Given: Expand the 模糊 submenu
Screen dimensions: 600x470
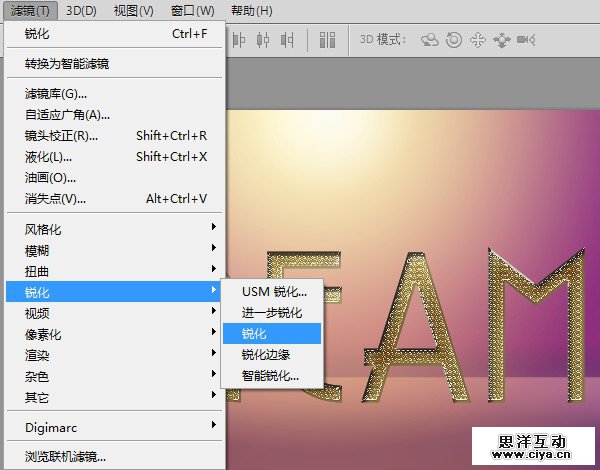Looking at the screenshot, I should click(x=114, y=251).
